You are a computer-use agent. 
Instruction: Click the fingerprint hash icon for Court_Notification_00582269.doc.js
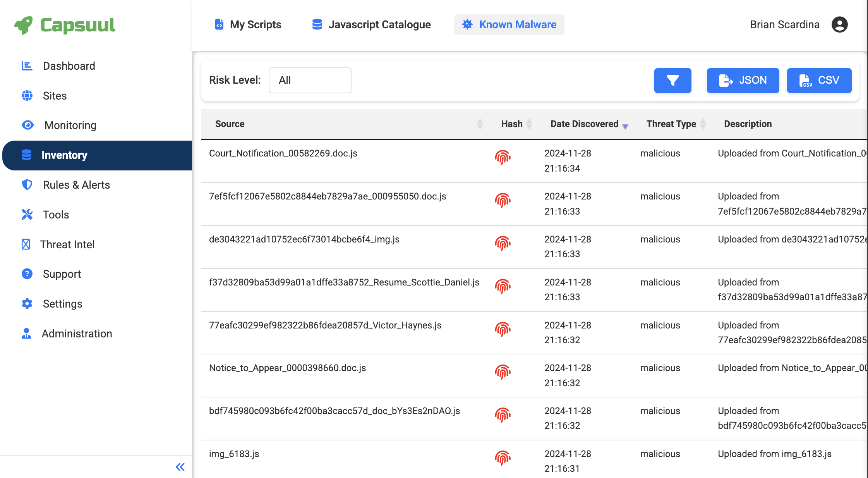click(503, 158)
